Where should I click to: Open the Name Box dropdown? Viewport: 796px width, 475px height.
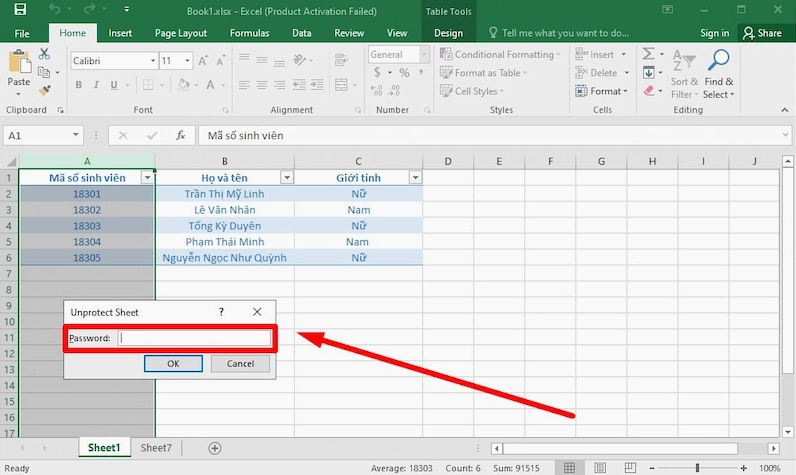coord(75,135)
